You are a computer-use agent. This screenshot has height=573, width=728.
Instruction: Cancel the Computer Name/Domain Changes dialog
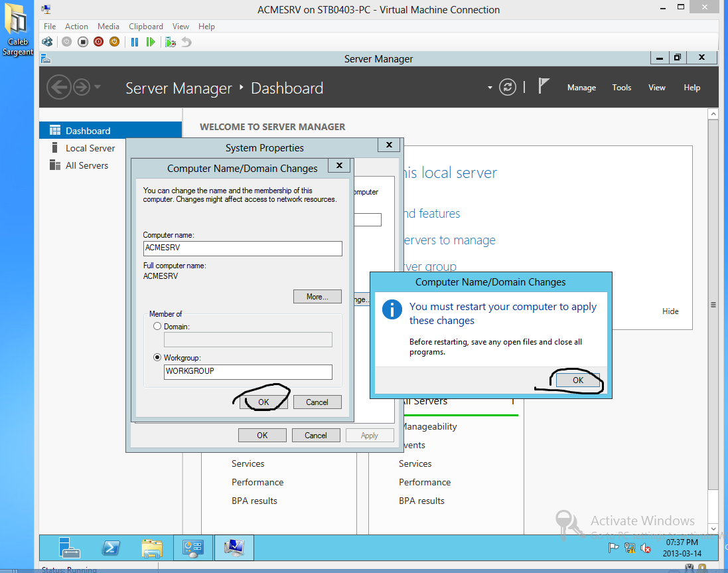tap(317, 402)
